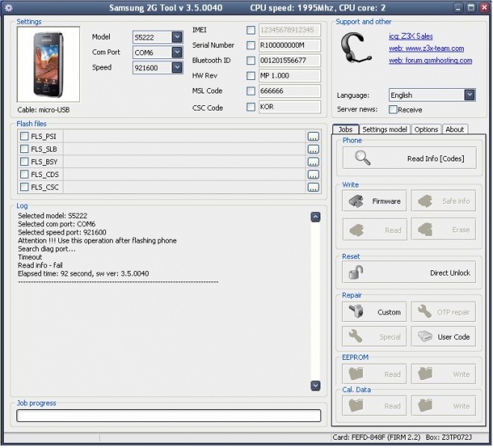Click the Custom repair drill icon
The height and width of the screenshot is (448, 493).
click(356, 311)
